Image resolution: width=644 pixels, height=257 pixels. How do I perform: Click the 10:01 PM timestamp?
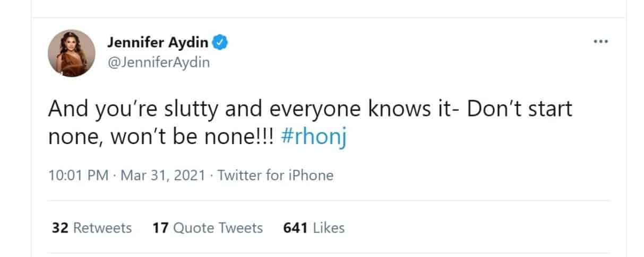click(x=78, y=175)
